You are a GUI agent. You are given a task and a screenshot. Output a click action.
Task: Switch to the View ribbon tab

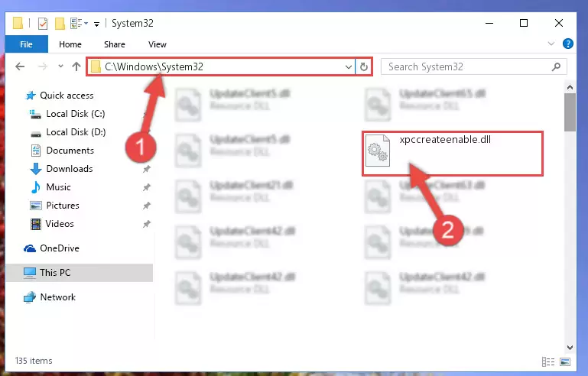click(x=157, y=44)
